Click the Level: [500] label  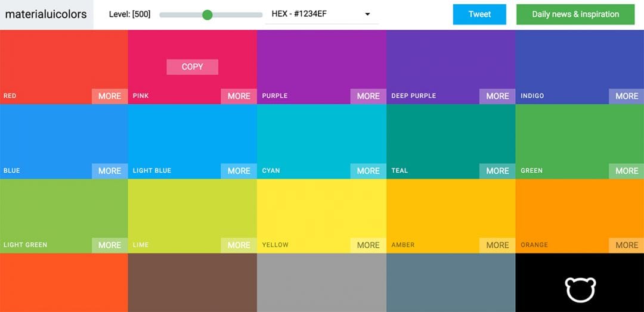pyautogui.click(x=130, y=14)
